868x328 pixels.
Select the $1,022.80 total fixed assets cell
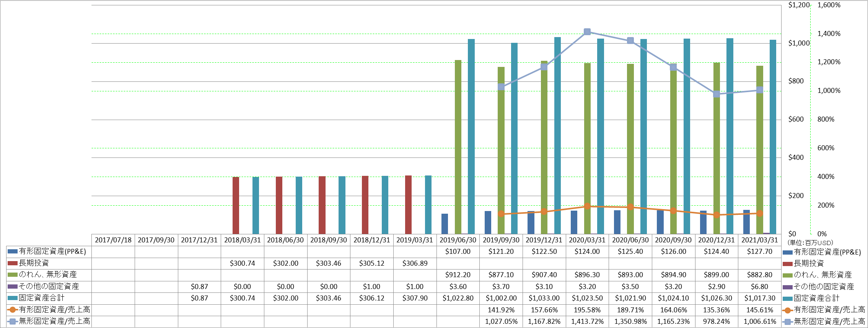click(x=458, y=298)
